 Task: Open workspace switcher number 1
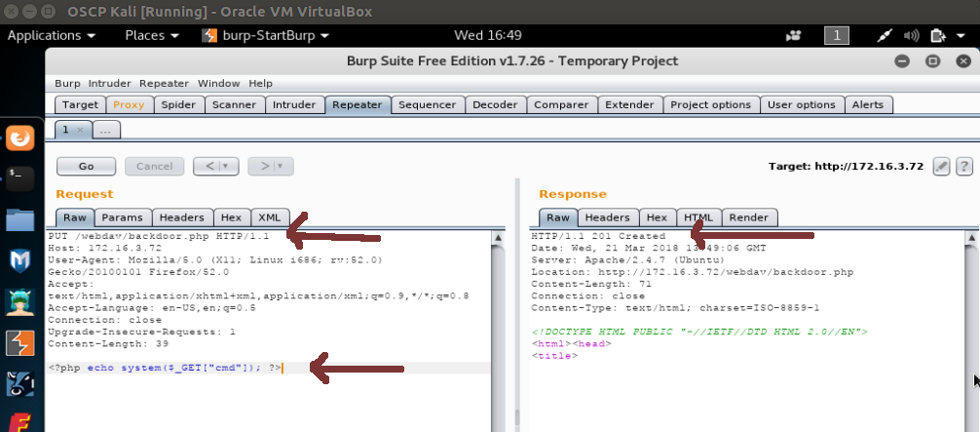pos(836,36)
